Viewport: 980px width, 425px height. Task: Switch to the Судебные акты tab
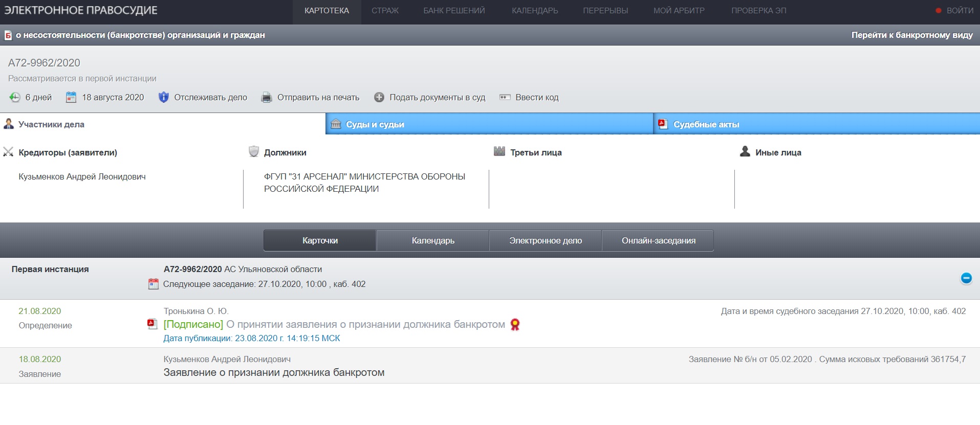tap(817, 124)
